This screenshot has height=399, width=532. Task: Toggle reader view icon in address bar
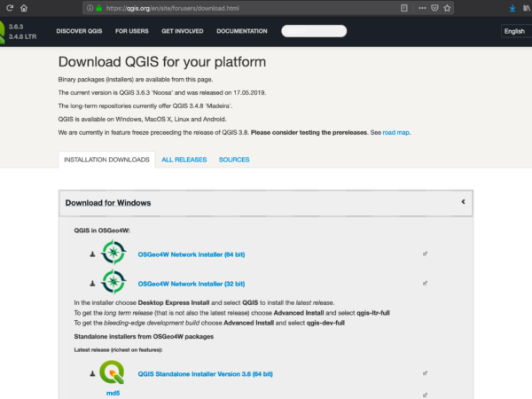coord(403,8)
